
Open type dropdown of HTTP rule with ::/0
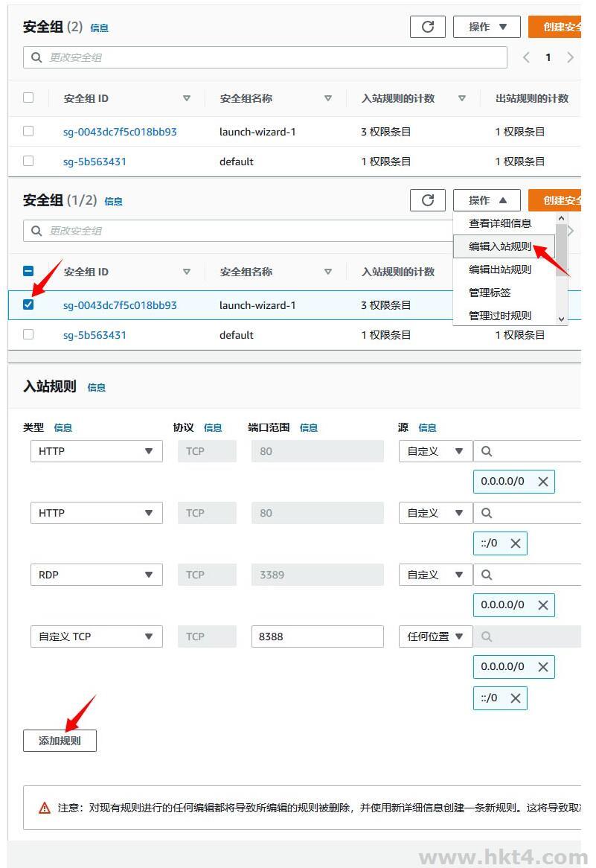click(96, 513)
